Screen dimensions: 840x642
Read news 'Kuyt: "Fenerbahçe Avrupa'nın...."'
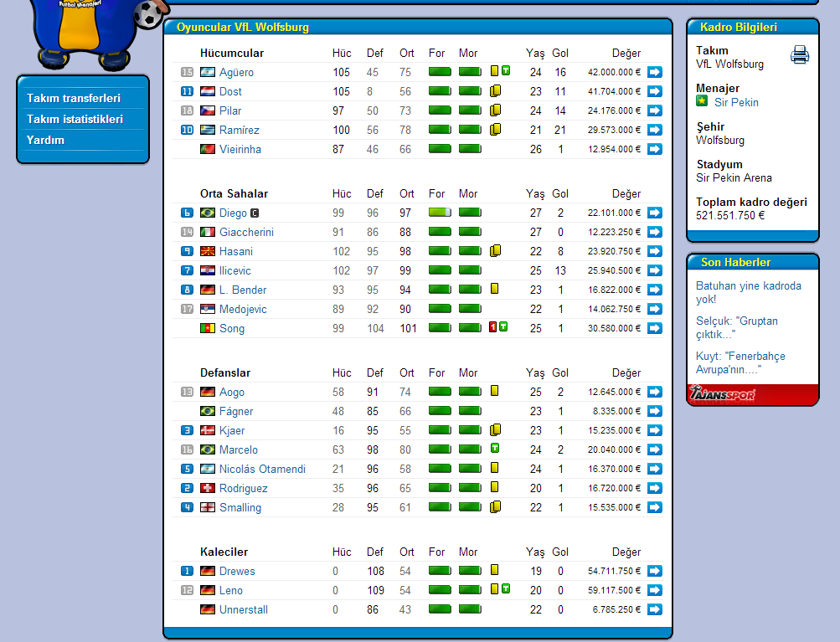pos(740,363)
